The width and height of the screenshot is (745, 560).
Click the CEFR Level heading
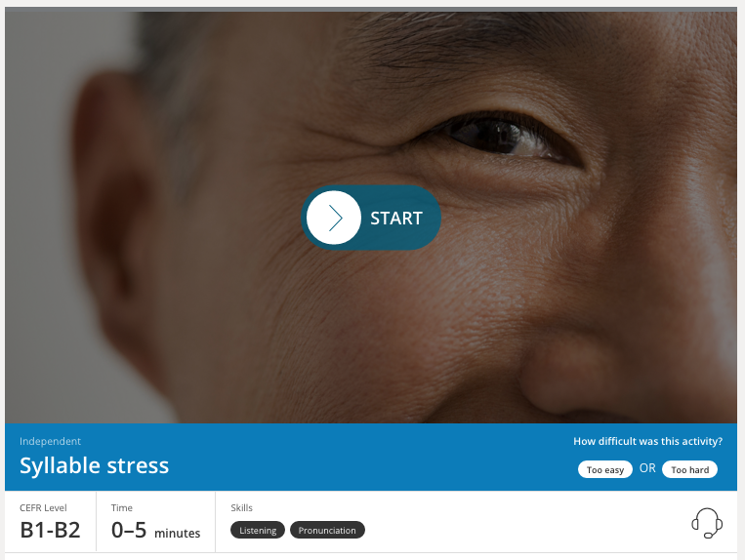point(43,507)
